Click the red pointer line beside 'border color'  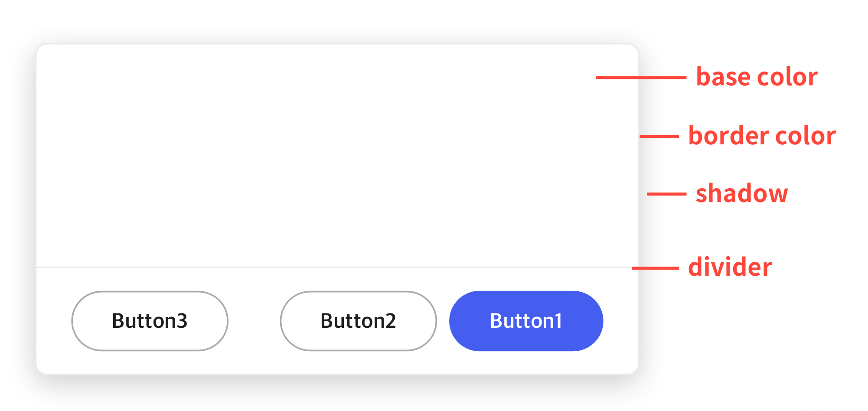(659, 137)
